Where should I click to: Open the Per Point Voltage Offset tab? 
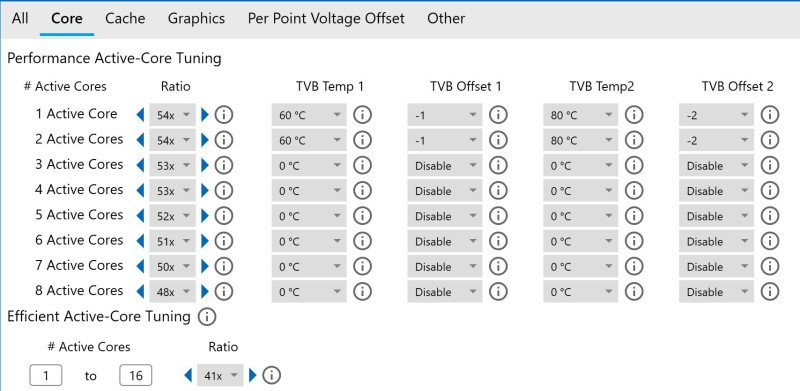326,18
